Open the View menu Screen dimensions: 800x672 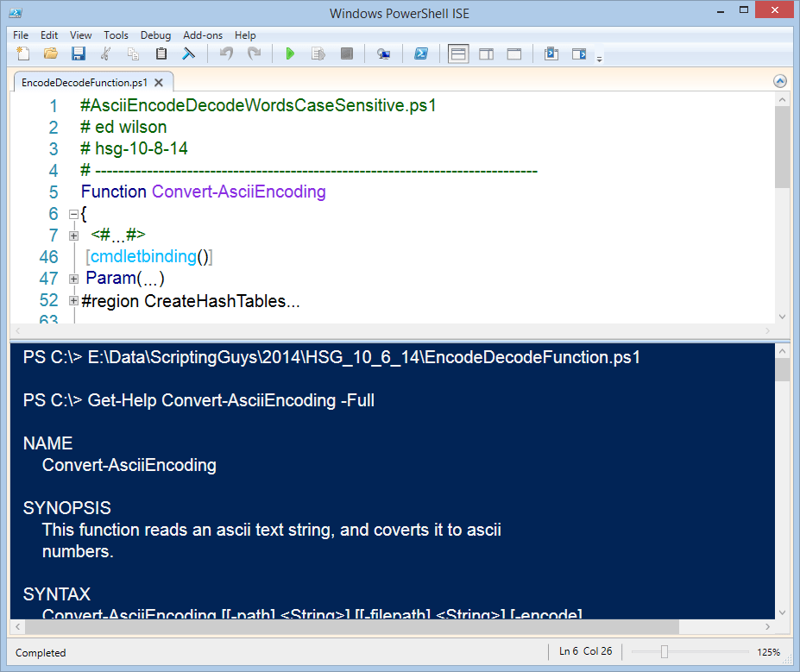click(x=80, y=35)
